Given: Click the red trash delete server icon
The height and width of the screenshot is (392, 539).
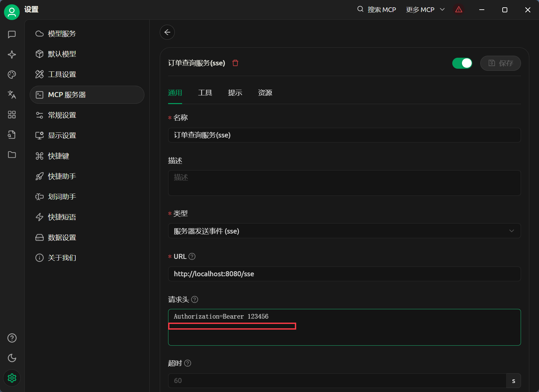Looking at the screenshot, I should [235, 63].
